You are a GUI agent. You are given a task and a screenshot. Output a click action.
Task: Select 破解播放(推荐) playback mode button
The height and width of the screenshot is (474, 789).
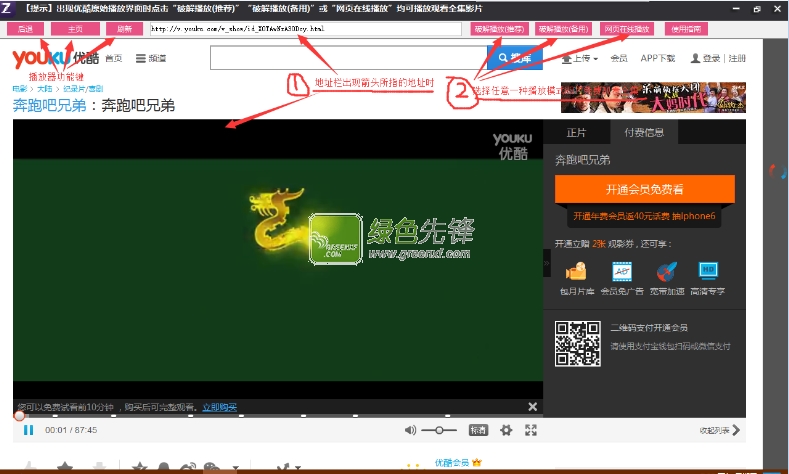499,29
